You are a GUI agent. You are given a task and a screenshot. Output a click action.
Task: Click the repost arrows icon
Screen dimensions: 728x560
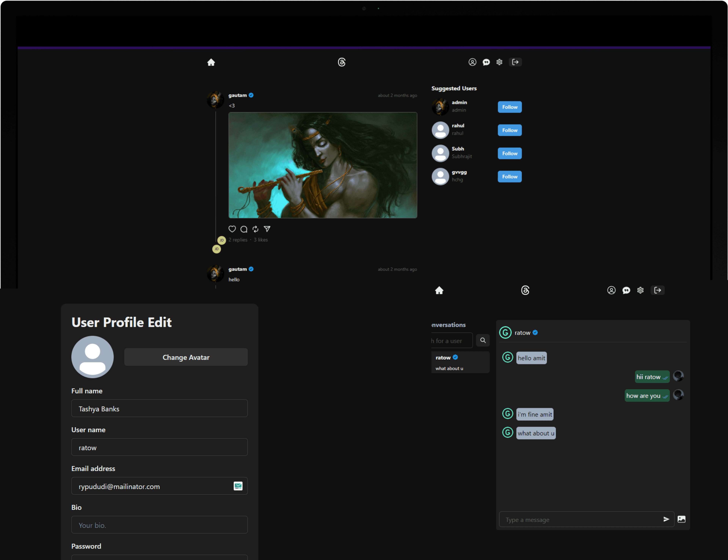[x=255, y=229]
